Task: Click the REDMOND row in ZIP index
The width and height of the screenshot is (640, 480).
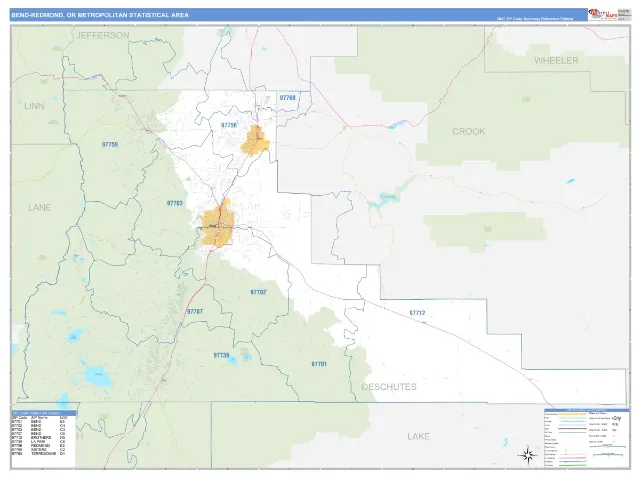Action: pyautogui.click(x=39, y=446)
